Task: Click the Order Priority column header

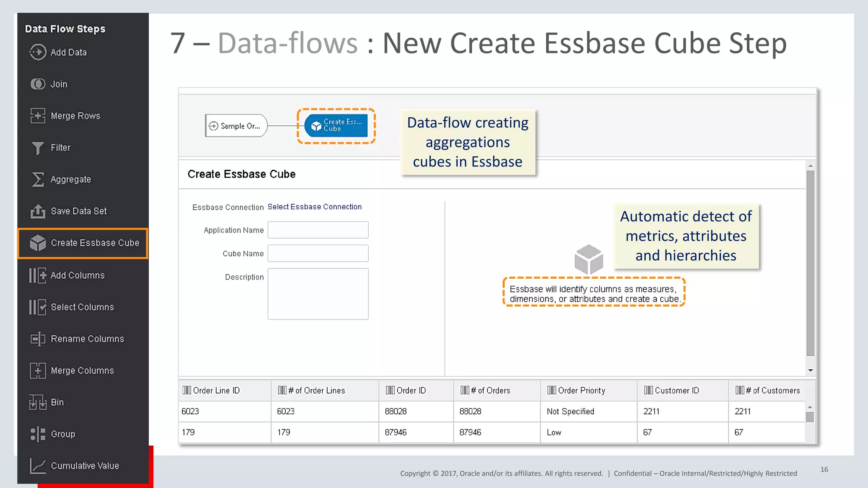Action: point(589,391)
